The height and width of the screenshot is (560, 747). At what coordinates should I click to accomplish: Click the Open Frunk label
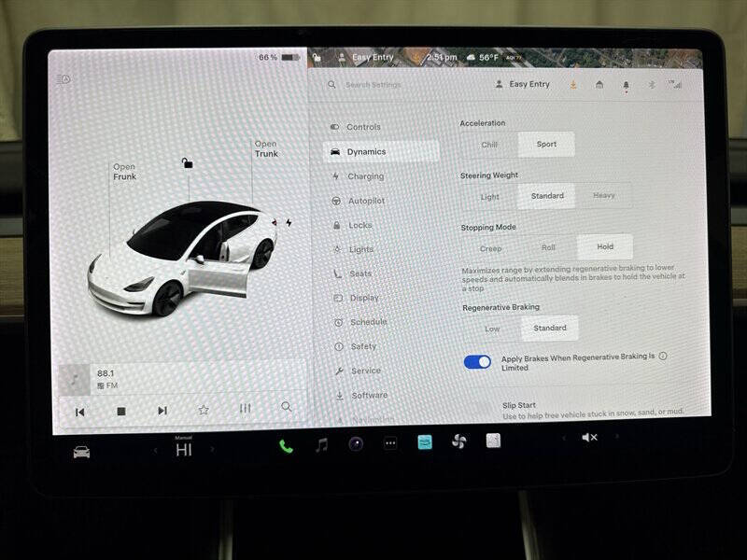pos(126,172)
